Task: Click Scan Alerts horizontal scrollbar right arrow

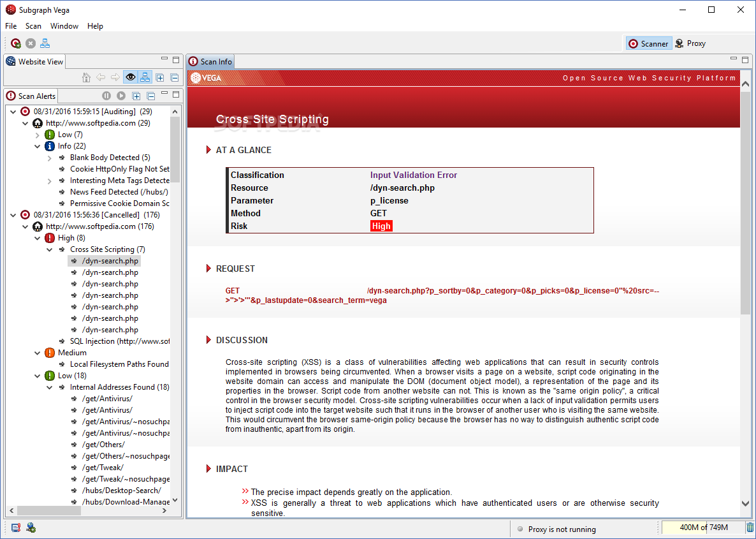Action: tap(164, 510)
